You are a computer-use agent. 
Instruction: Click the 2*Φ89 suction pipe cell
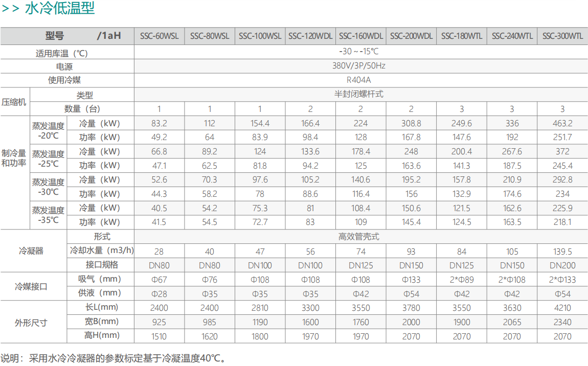tap(462, 279)
